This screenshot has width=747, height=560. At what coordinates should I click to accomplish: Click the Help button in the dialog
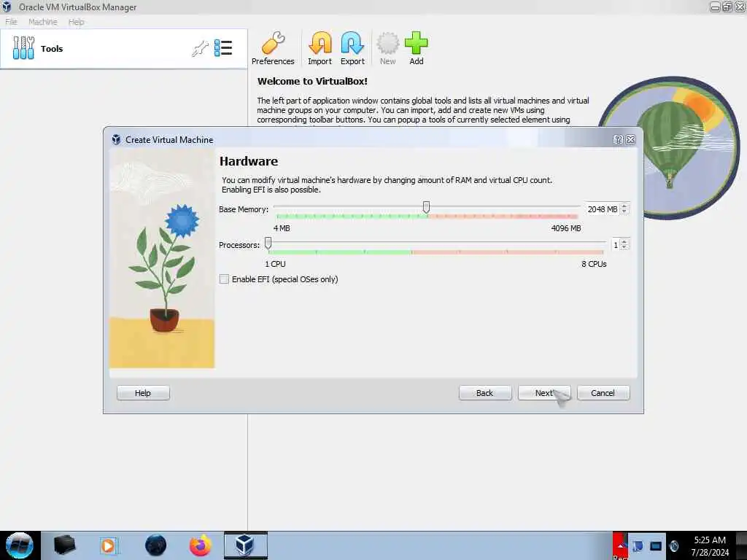pos(143,393)
